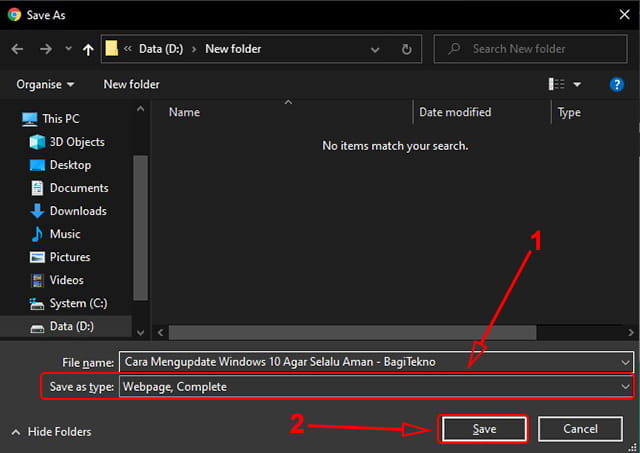Screen dimensions: 640x453
Task: Click the yellow folder icon in address bar
Action: point(111,48)
